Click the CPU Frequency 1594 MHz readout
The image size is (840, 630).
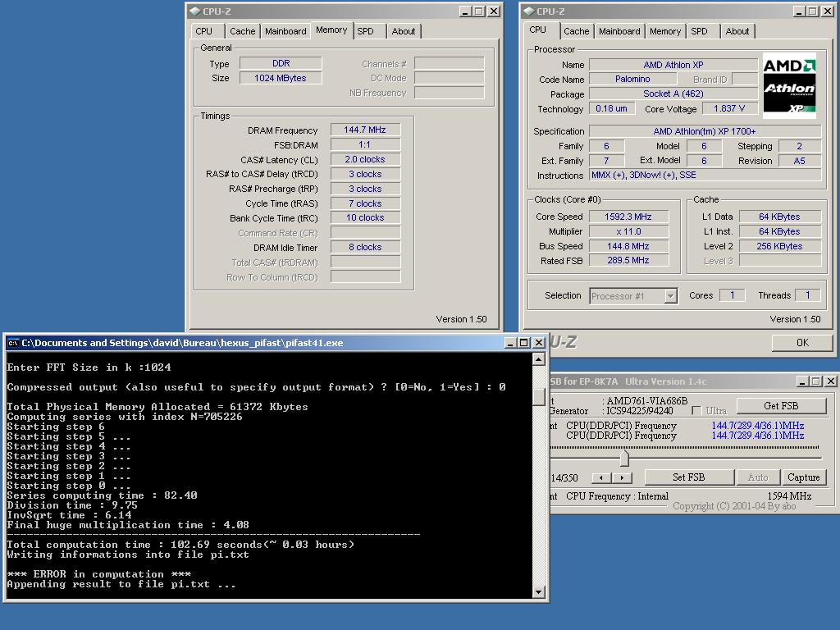(789, 496)
